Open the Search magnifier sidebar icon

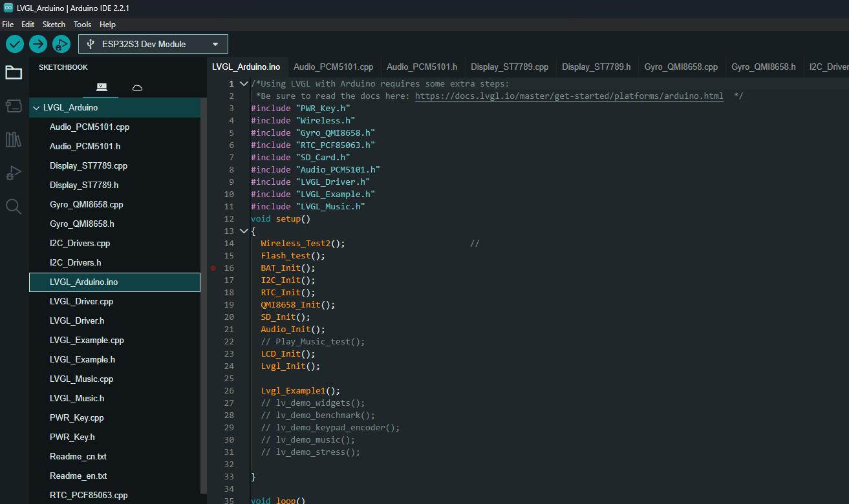click(14, 206)
